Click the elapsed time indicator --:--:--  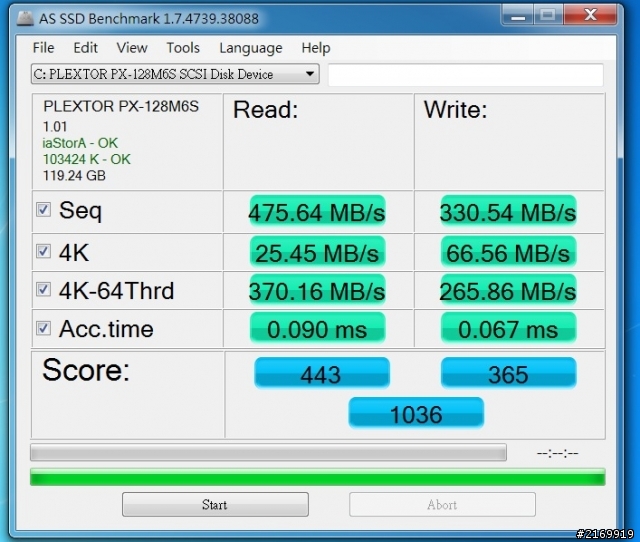(x=558, y=453)
